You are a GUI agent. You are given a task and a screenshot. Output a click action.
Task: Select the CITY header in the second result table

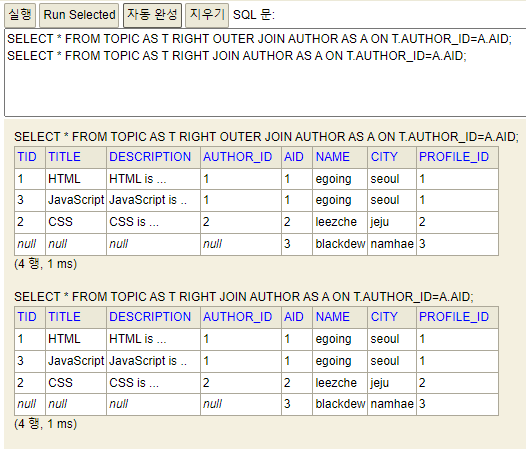tap(384, 317)
